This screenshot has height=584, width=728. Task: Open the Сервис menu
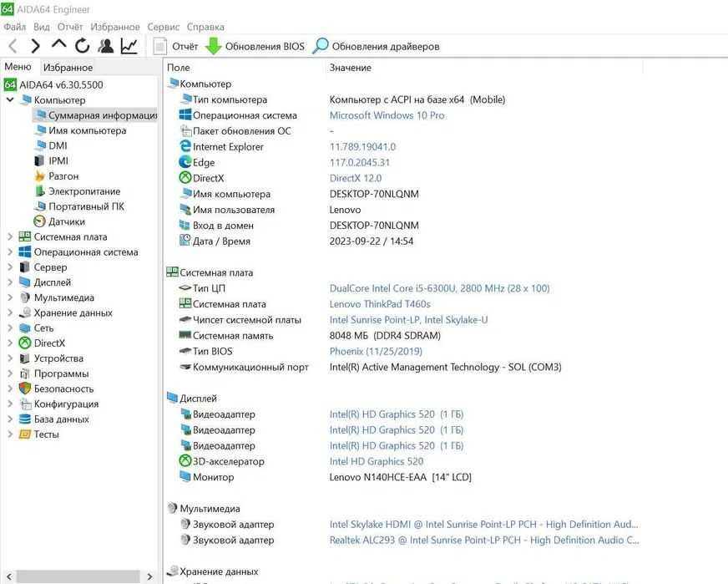tap(163, 27)
